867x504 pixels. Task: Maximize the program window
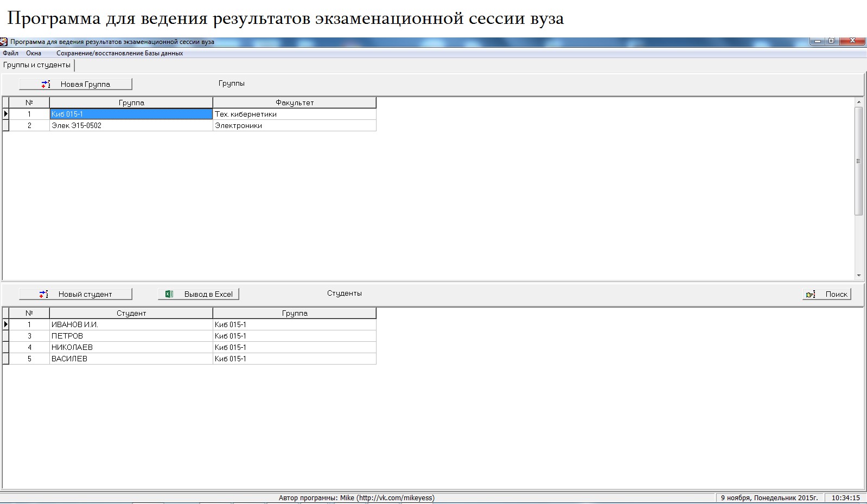(x=831, y=41)
